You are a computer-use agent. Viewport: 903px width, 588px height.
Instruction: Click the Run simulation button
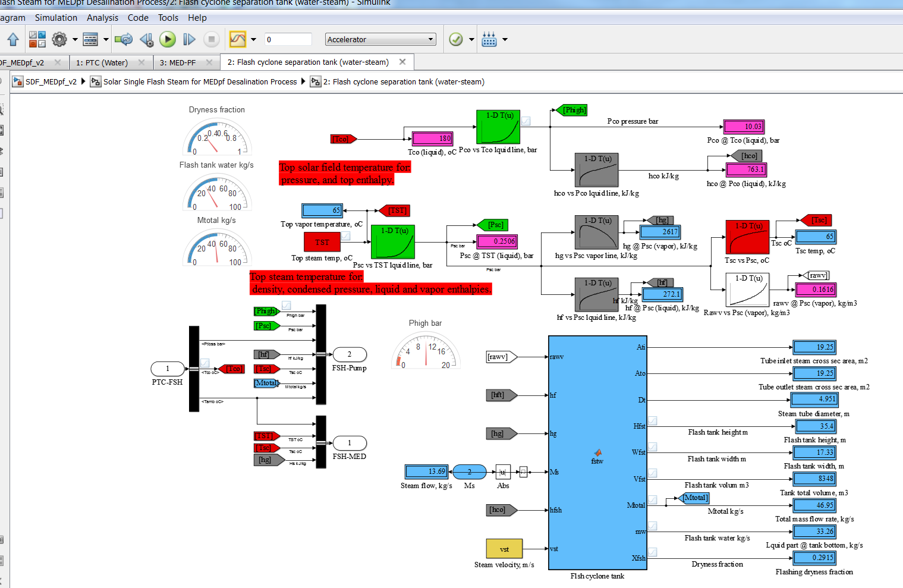tap(168, 39)
